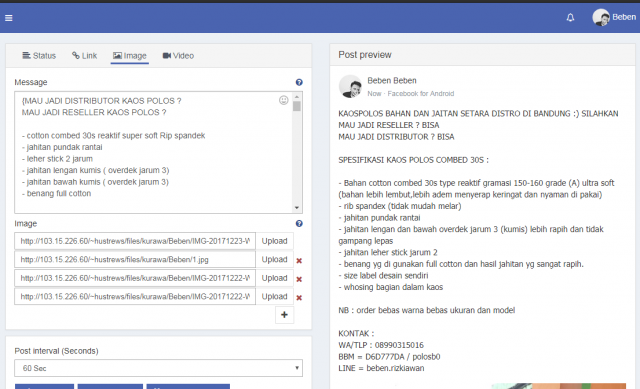The image size is (640, 389).
Task: Click fourth image URL input field
Action: click(135, 296)
